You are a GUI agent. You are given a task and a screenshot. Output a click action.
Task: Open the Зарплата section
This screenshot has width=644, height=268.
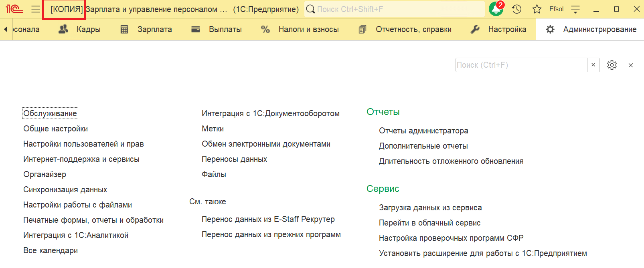pyautogui.click(x=155, y=29)
